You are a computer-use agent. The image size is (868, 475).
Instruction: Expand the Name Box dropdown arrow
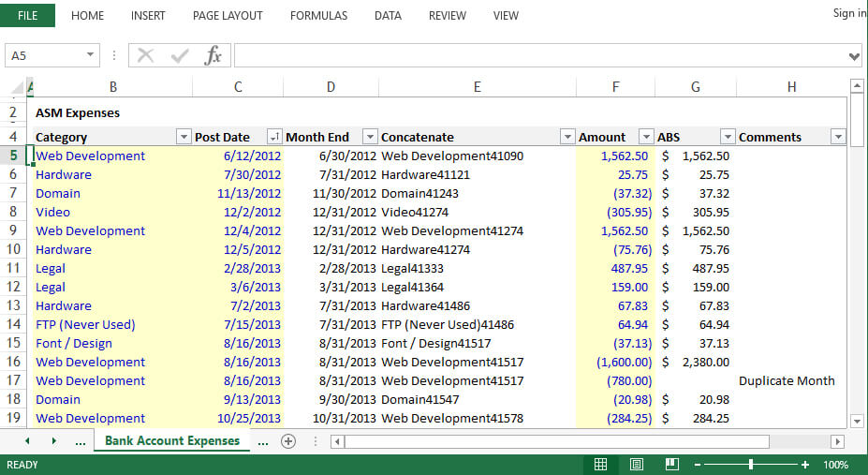(90, 54)
